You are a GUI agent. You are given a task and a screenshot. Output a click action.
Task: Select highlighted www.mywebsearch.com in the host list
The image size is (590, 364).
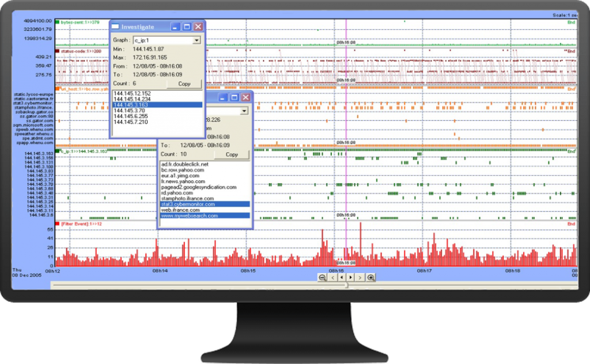pyautogui.click(x=205, y=216)
